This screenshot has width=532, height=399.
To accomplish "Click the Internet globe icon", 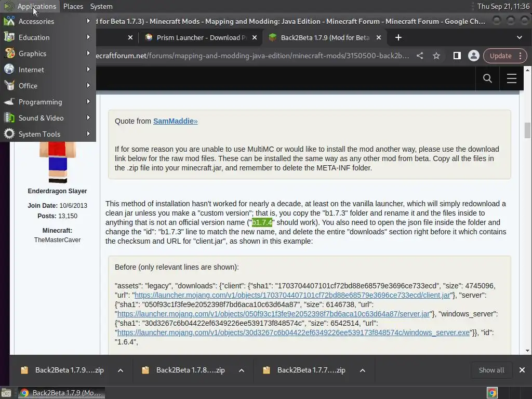I will click(x=9, y=69).
